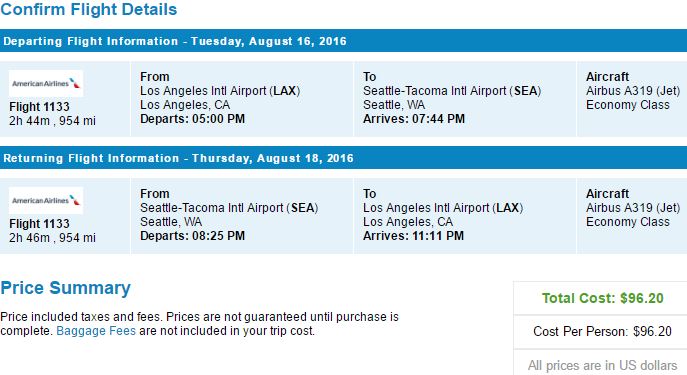Click the Total Cost $96.20 box
This screenshot has height=375, width=687.
[x=602, y=298]
